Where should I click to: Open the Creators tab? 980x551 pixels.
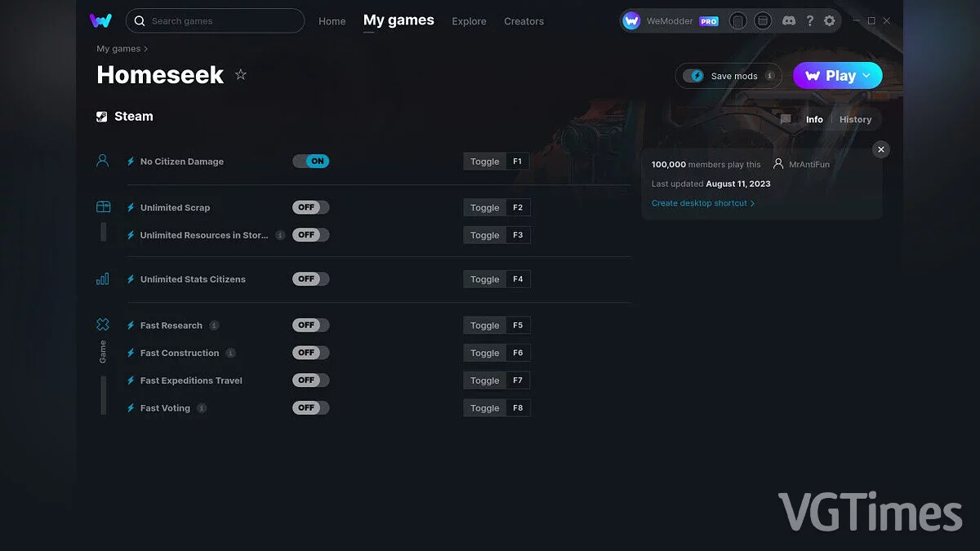click(x=523, y=21)
